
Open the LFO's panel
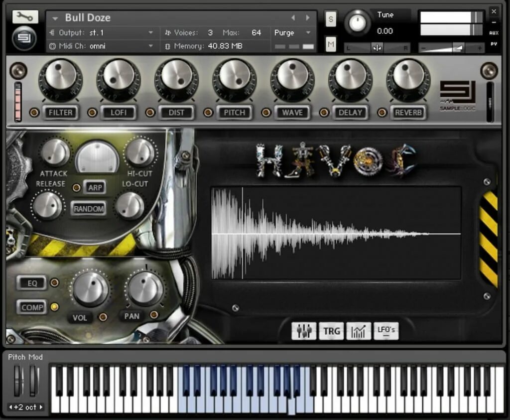[x=386, y=330]
